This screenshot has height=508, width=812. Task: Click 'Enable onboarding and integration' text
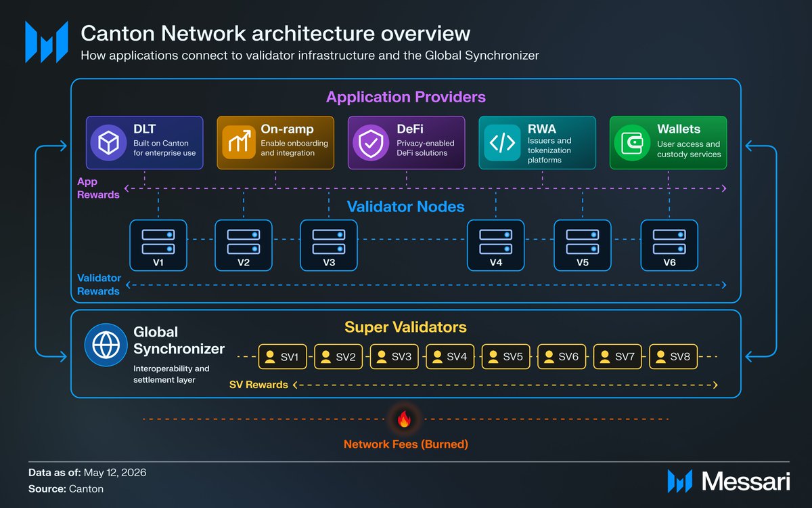pos(294,148)
